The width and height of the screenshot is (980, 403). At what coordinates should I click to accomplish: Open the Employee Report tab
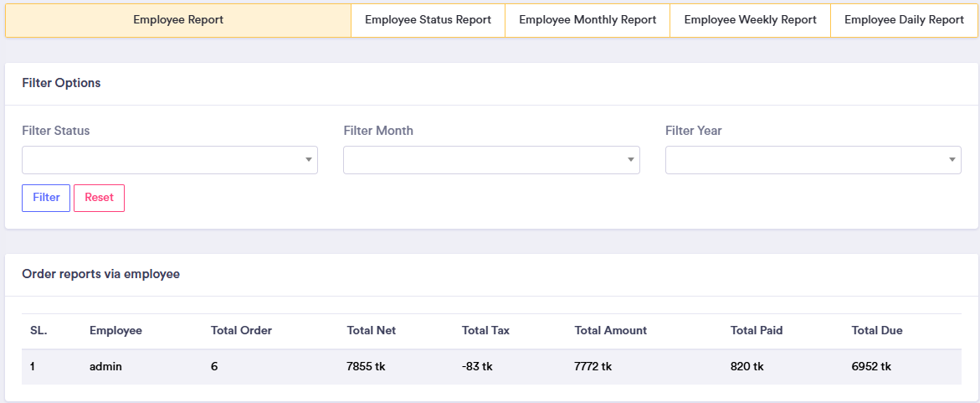178,20
